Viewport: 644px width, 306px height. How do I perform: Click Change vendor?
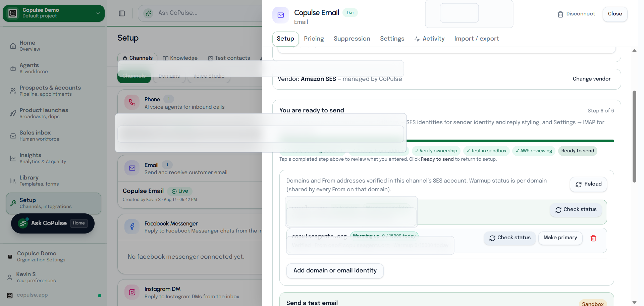592,79
